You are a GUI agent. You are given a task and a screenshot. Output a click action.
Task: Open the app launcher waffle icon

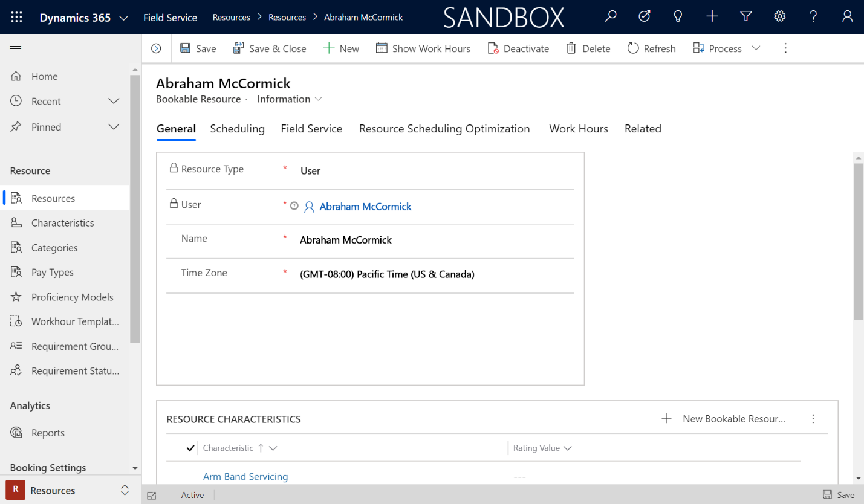(x=16, y=17)
